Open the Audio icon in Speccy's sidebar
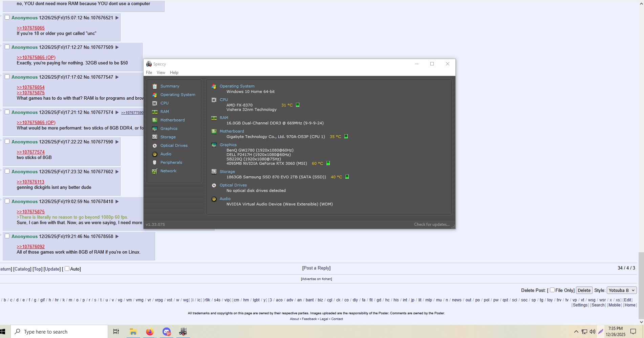 pyautogui.click(x=155, y=154)
